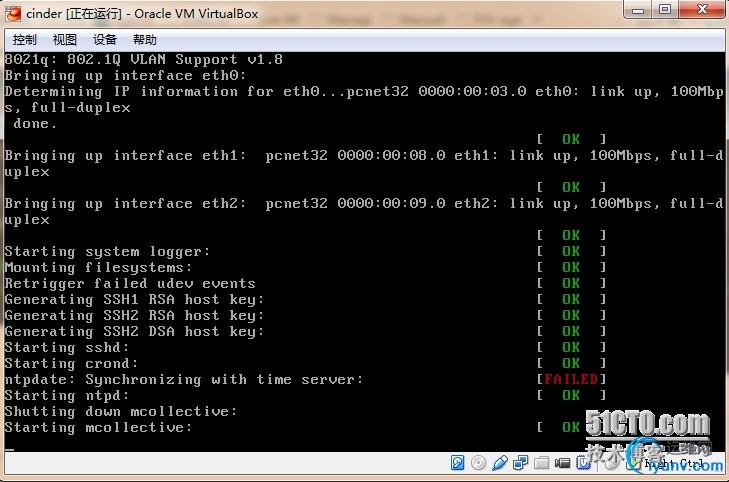Image resolution: width=729 pixels, height=482 pixels.
Task: Click 'Bringing up interface eth0:' line
Action: click(x=125, y=75)
